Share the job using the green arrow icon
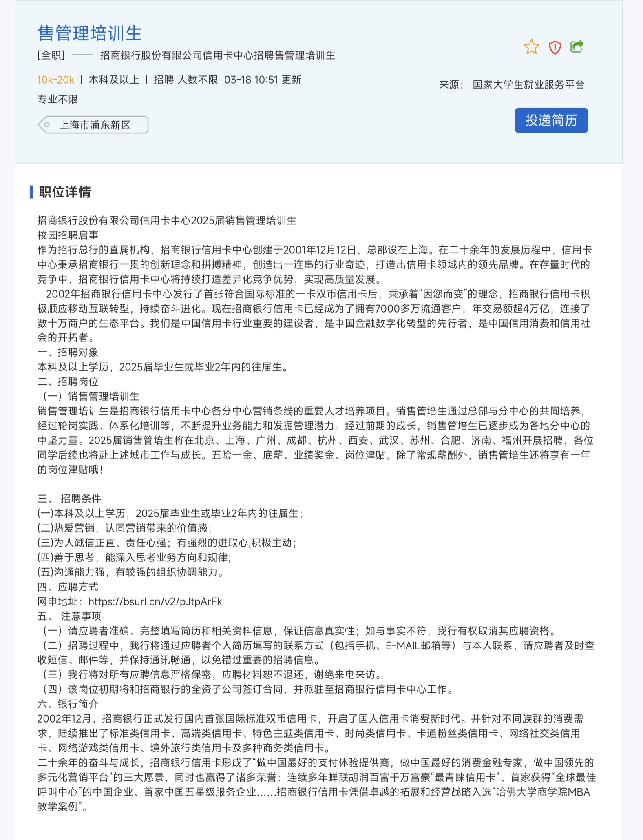 pyautogui.click(x=577, y=47)
